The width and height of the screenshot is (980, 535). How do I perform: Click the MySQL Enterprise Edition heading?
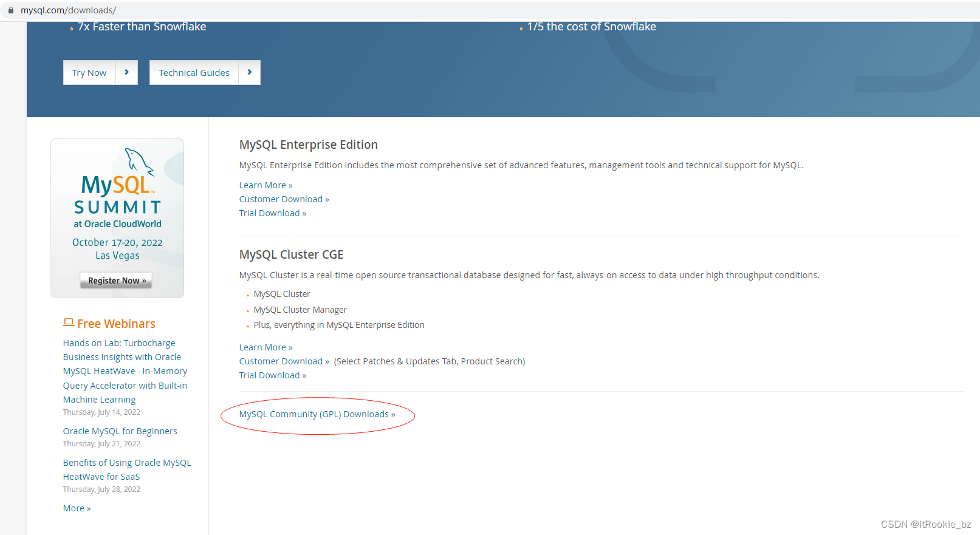(309, 145)
